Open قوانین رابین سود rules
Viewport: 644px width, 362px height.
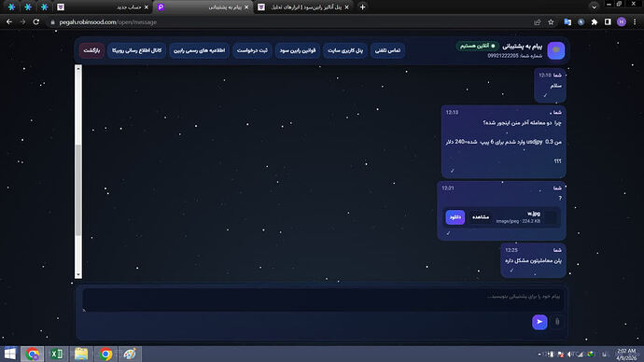pos(298,50)
